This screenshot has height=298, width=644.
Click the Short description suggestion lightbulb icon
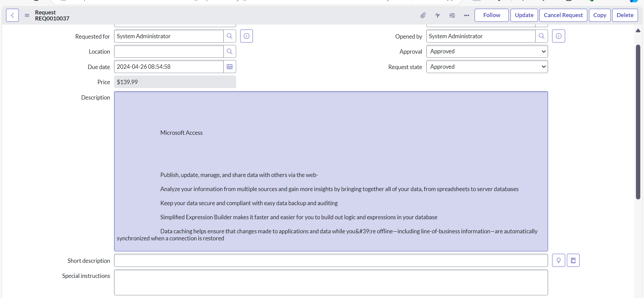tap(558, 260)
